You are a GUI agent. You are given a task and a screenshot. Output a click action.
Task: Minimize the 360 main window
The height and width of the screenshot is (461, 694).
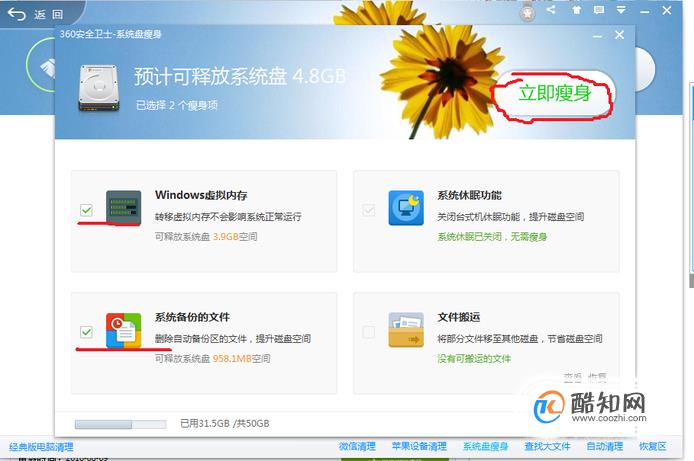pyautogui.click(x=645, y=11)
